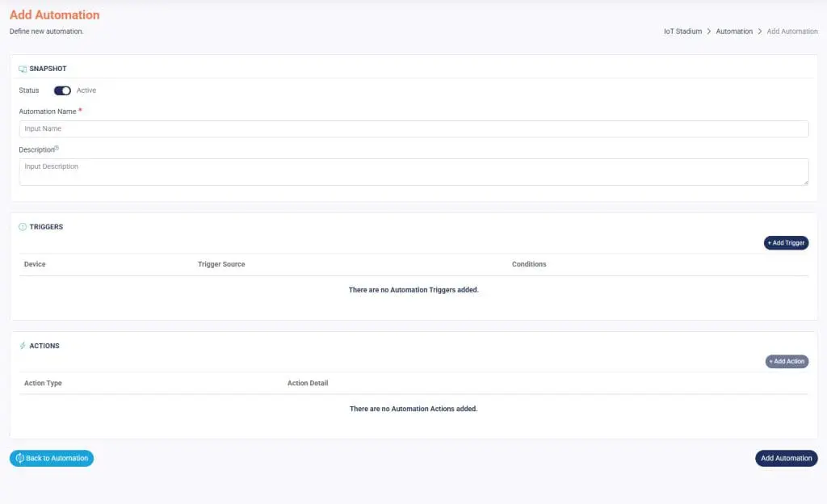Toggle the Status switch off
Image resolution: width=827 pixels, height=504 pixels.
pos(62,90)
